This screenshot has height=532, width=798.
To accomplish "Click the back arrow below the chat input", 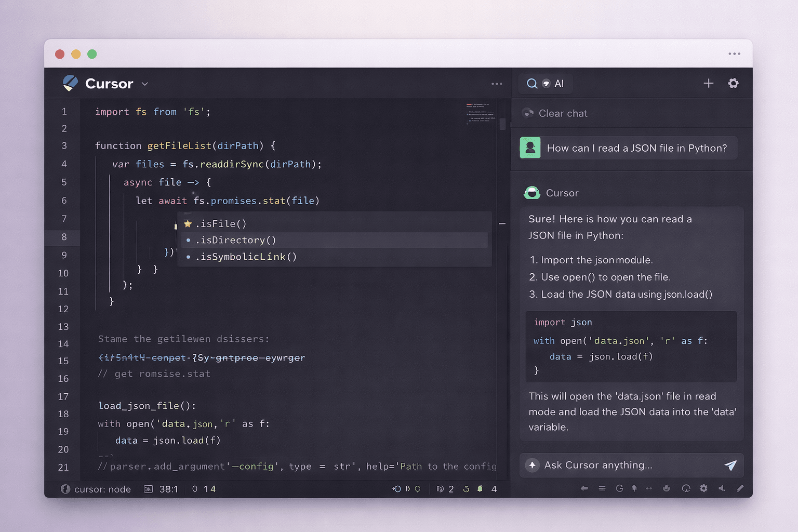I will [584, 489].
